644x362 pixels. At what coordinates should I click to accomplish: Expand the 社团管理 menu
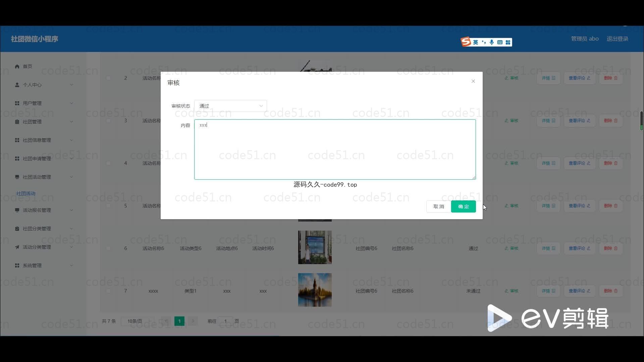coord(44,122)
